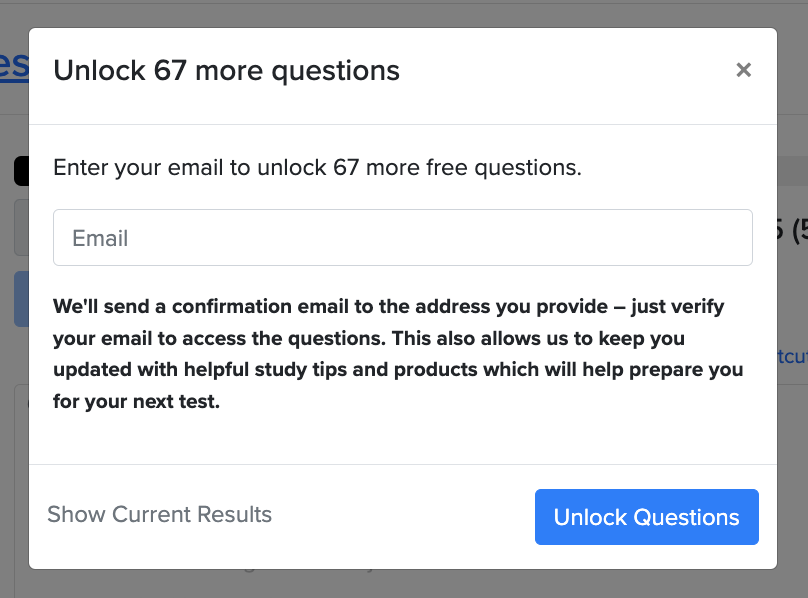Click the gray box behind dialog's left edge
Image resolution: width=808 pixels, height=598 pixels.
pos(20,227)
